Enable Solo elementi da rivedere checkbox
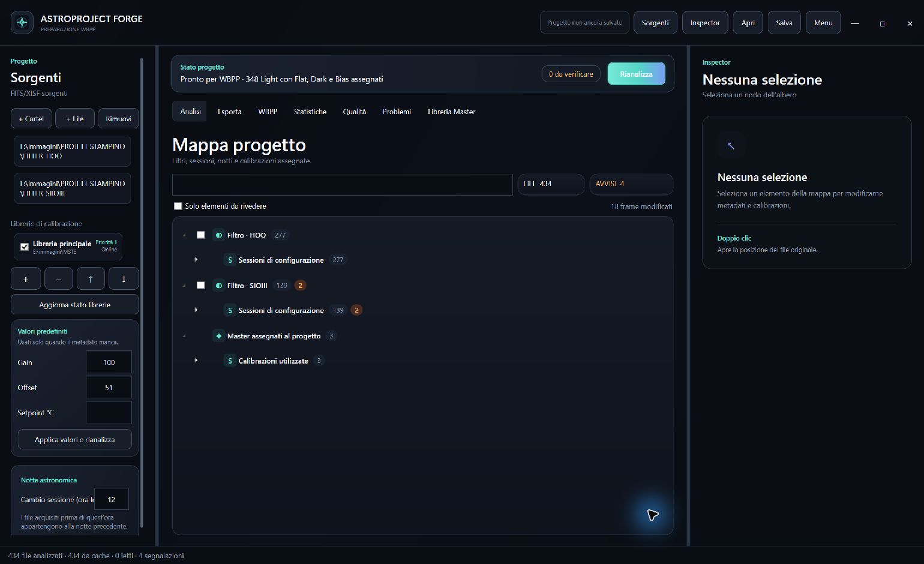This screenshot has height=564, width=924. 178,206
